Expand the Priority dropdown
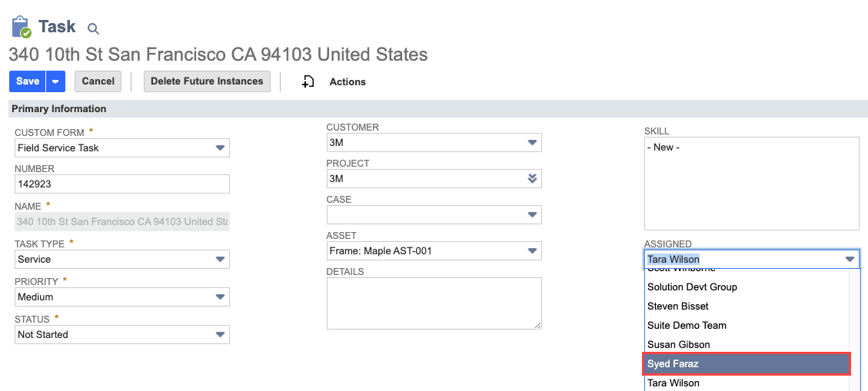Screen dimensions: 868x391 tap(221, 297)
